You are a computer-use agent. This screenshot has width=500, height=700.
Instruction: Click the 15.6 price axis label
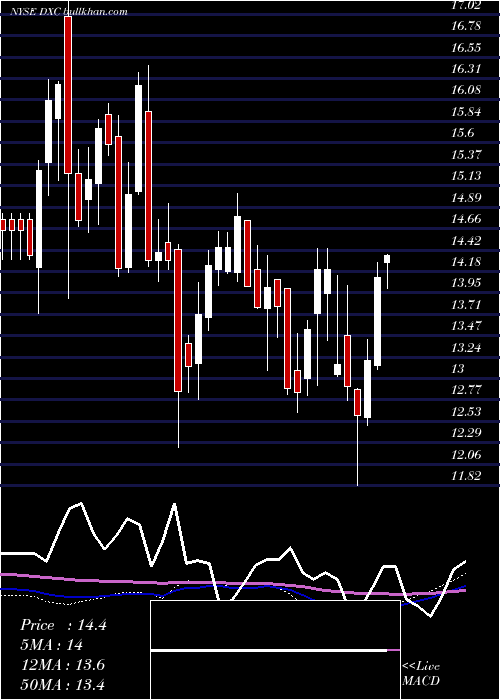coord(463,133)
